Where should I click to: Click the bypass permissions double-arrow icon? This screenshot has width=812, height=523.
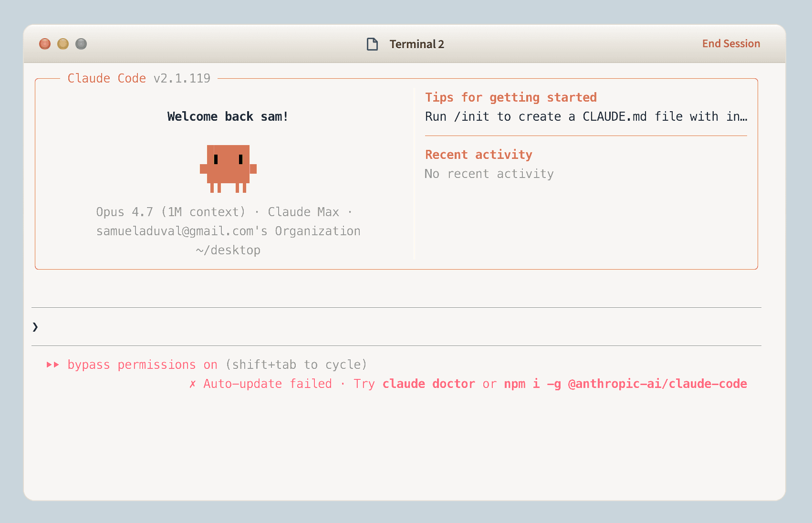53,365
